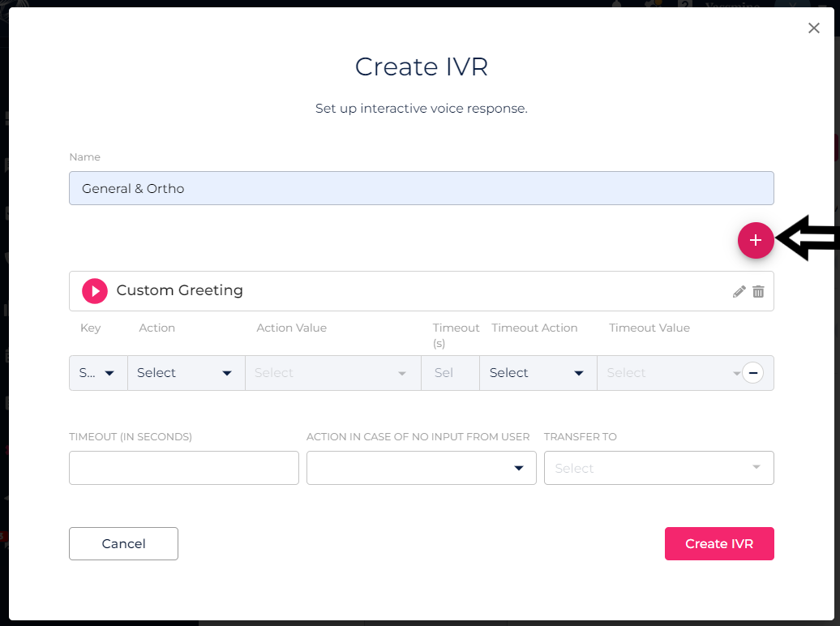Open the Key dropdown
The width and height of the screenshot is (840, 626).
[98, 373]
